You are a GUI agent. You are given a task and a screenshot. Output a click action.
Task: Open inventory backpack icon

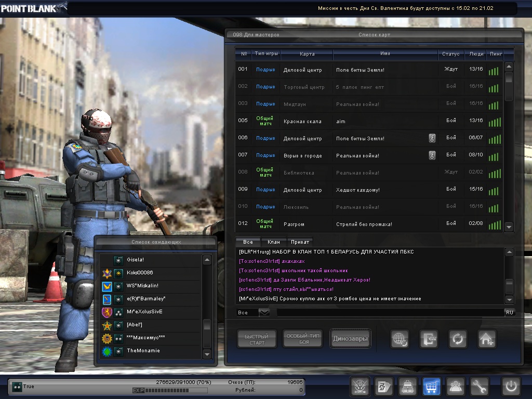click(x=407, y=386)
